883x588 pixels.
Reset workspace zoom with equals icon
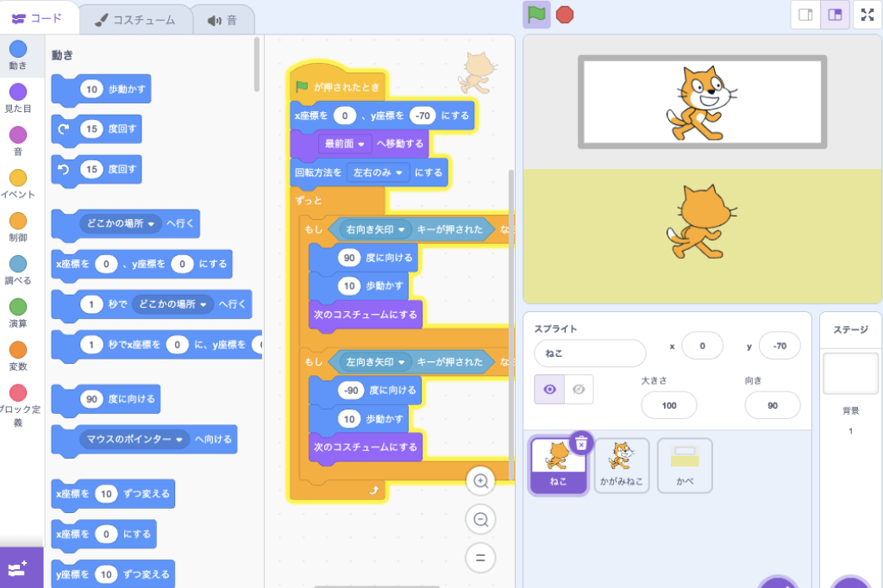[x=480, y=557]
